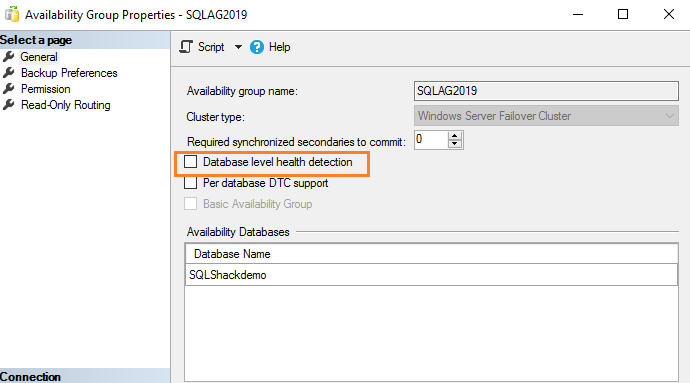Decrease required synchronized secondaries with down arrow
The image size is (690, 383).
pyautogui.click(x=455, y=144)
